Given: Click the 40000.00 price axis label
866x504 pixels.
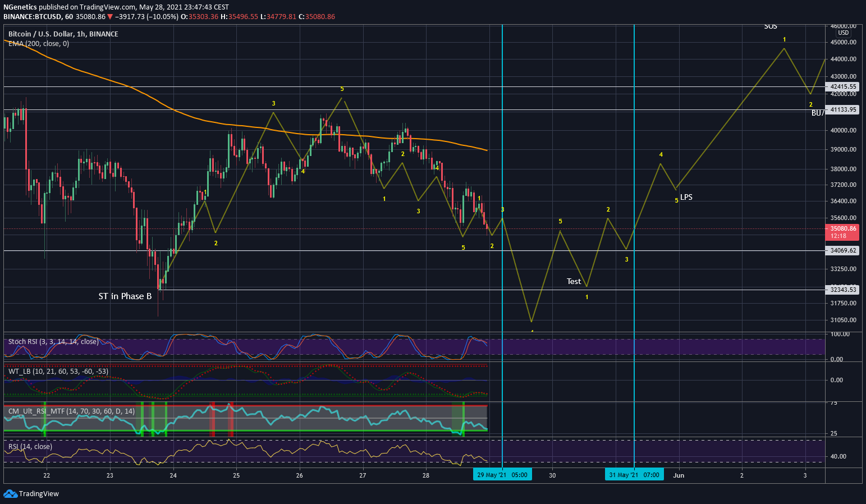Looking at the screenshot, I should coord(844,131).
